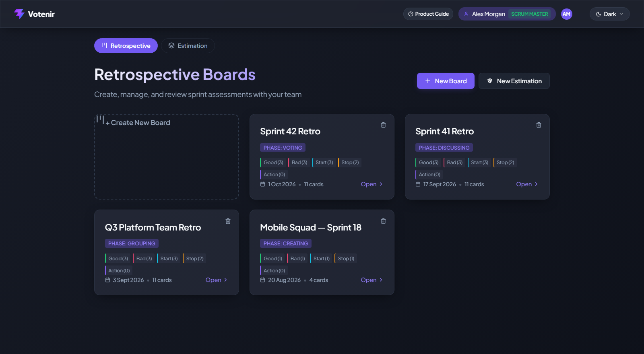Click the Create New Board placeholder card
The width and height of the screenshot is (644, 354).
tap(167, 156)
